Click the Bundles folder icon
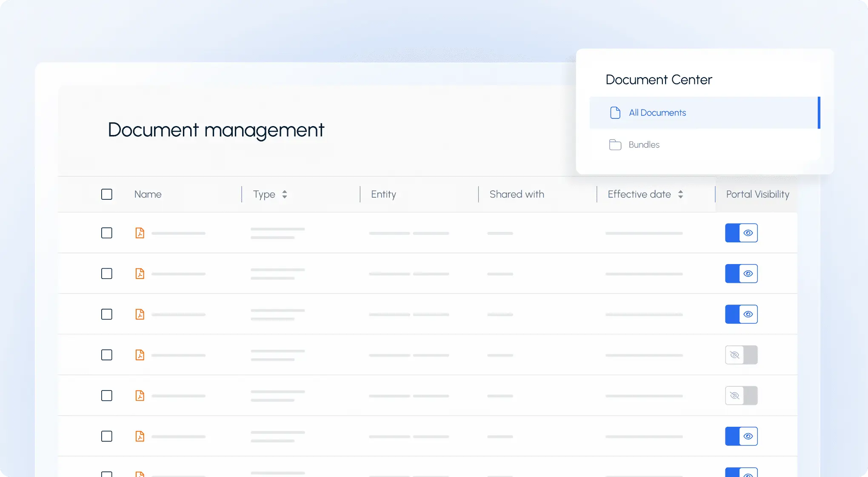The width and height of the screenshot is (868, 477). coord(615,145)
